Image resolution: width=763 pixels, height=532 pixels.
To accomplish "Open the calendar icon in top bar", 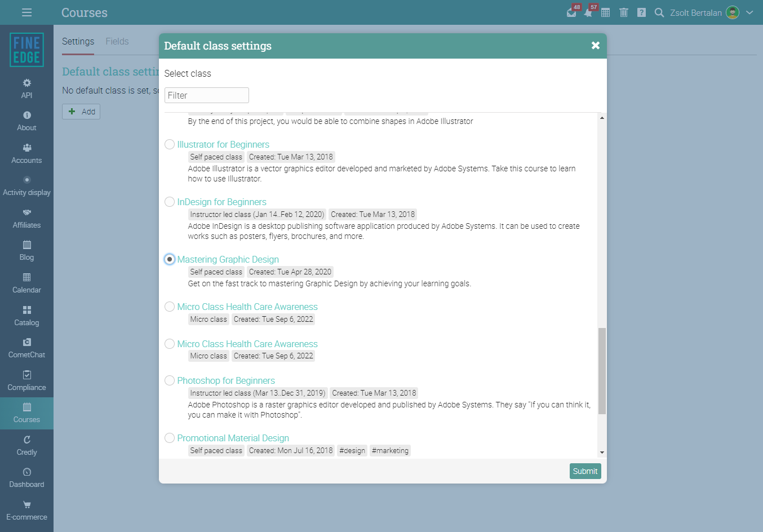I will tap(606, 12).
